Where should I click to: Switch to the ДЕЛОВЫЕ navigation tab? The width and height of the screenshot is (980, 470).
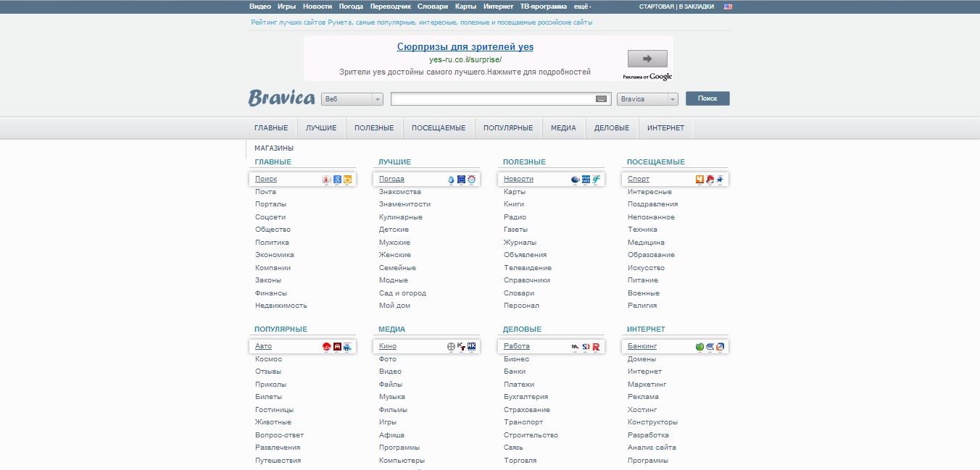click(612, 128)
